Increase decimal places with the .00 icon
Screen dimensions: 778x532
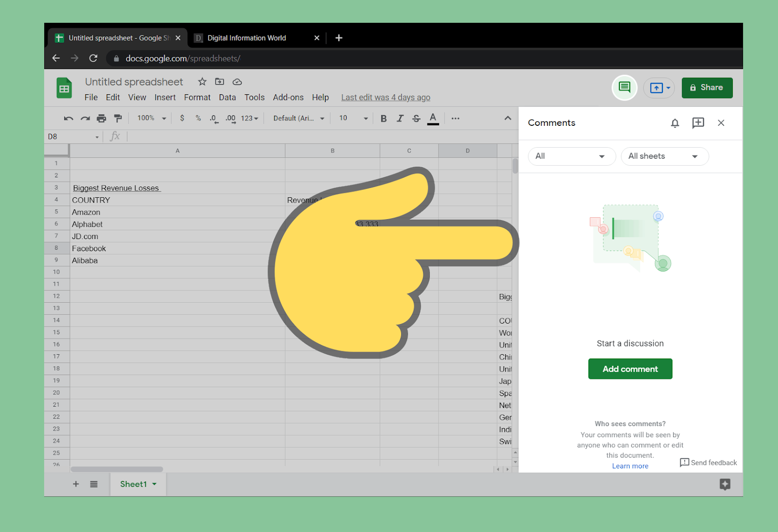230,118
